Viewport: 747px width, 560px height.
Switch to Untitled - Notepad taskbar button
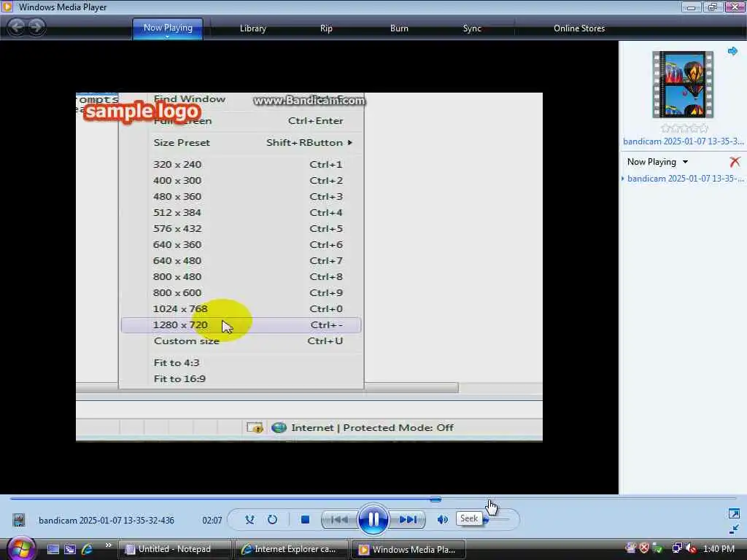[174, 549]
